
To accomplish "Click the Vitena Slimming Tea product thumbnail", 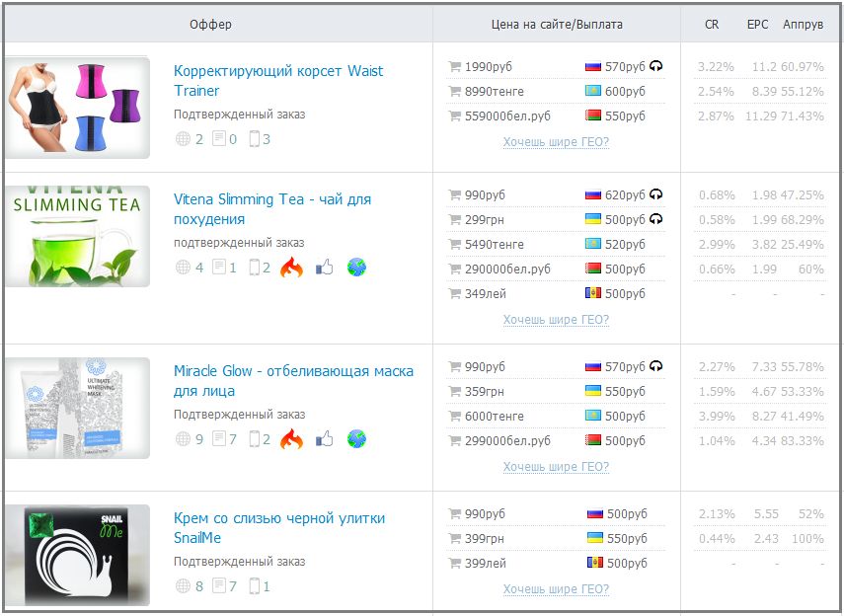I will click(77, 236).
